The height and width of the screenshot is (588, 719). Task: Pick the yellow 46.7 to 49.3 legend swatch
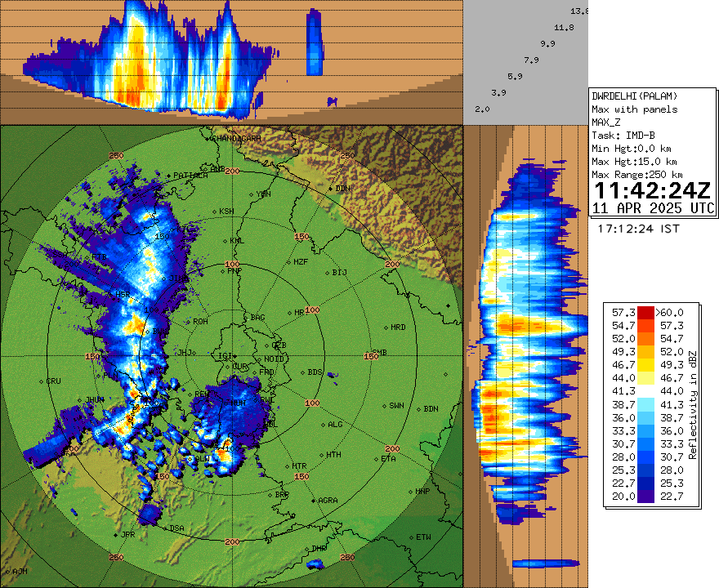645,365
